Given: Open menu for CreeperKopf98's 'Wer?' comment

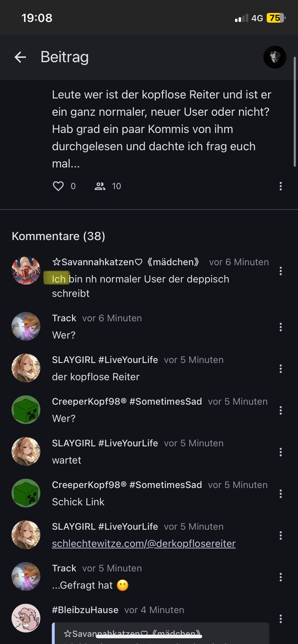Looking at the screenshot, I should click(280, 410).
